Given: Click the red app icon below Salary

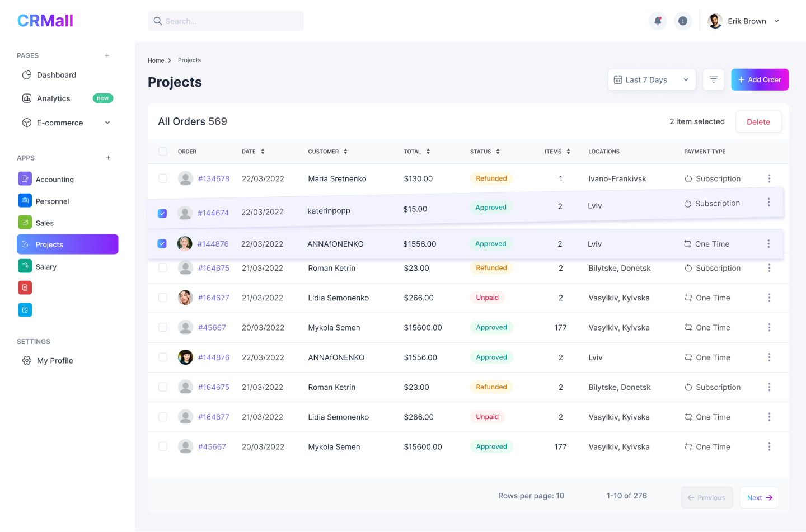Looking at the screenshot, I should 25,288.
